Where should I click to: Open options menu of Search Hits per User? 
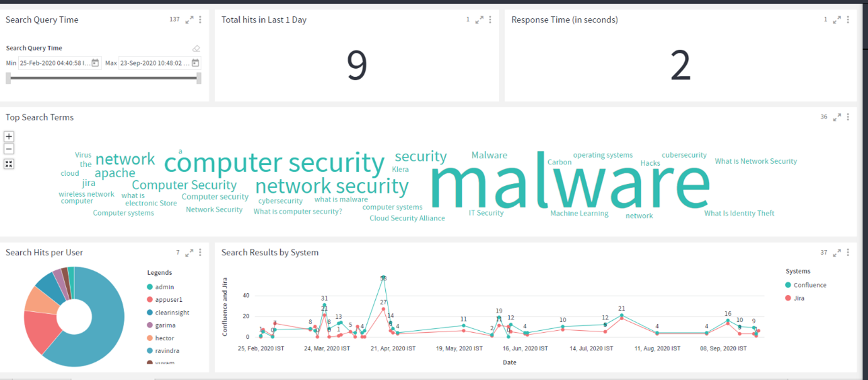tap(200, 253)
